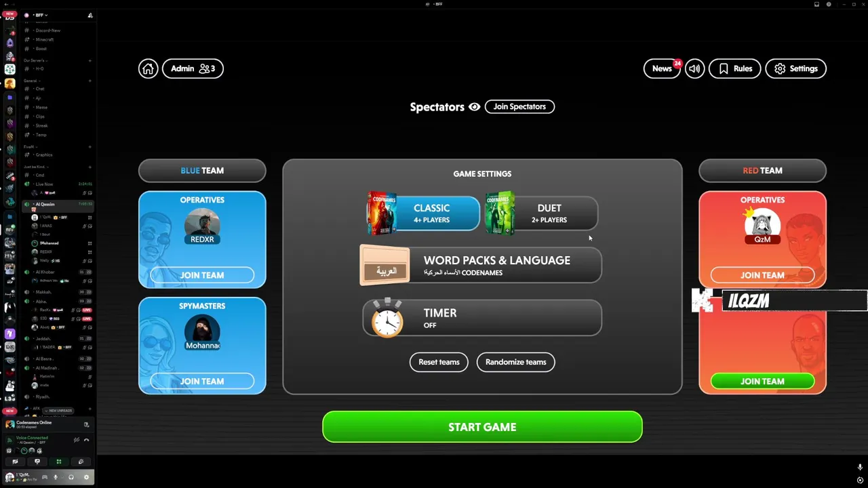Join the Al Khobar voice channel

click(45, 272)
